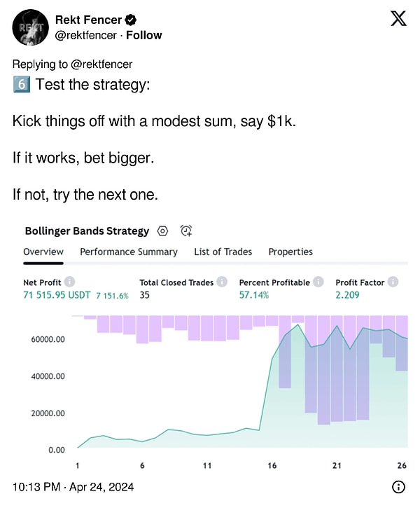Open the @rektfencer handle link
The width and height of the screenshot is (420, 508).
85,35
